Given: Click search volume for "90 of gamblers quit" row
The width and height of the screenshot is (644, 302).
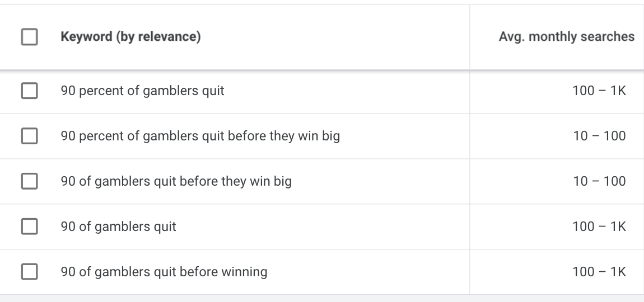Looking at the screenshot, I should click(x=599, y=227).
